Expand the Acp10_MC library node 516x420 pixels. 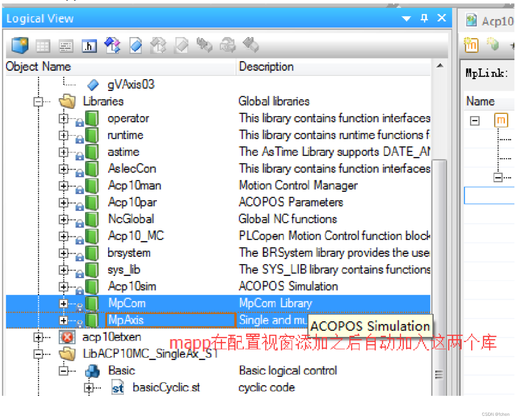64,236
